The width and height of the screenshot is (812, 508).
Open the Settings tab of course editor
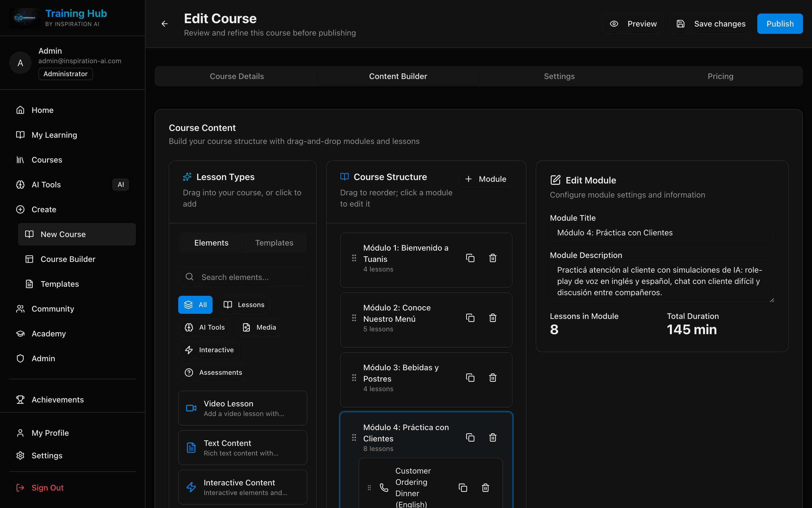click(559, 76)
